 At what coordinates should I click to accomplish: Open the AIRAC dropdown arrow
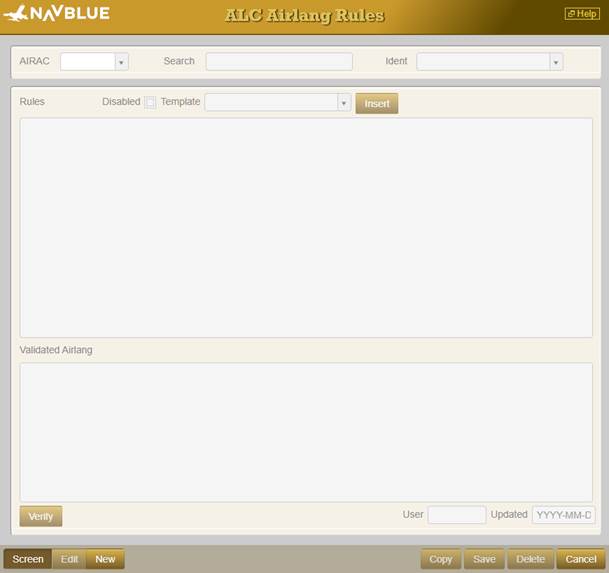122,62
